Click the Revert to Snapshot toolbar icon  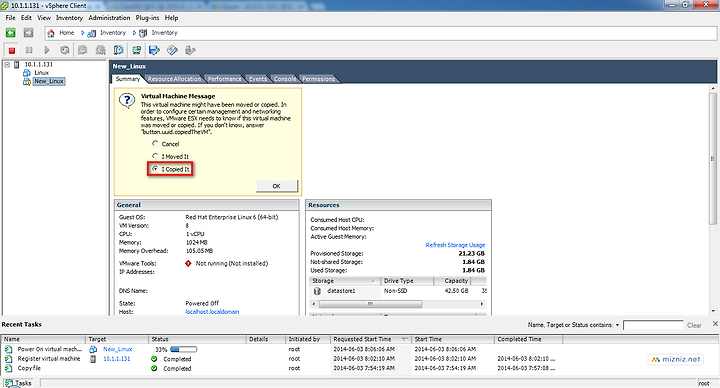point(101,50)
